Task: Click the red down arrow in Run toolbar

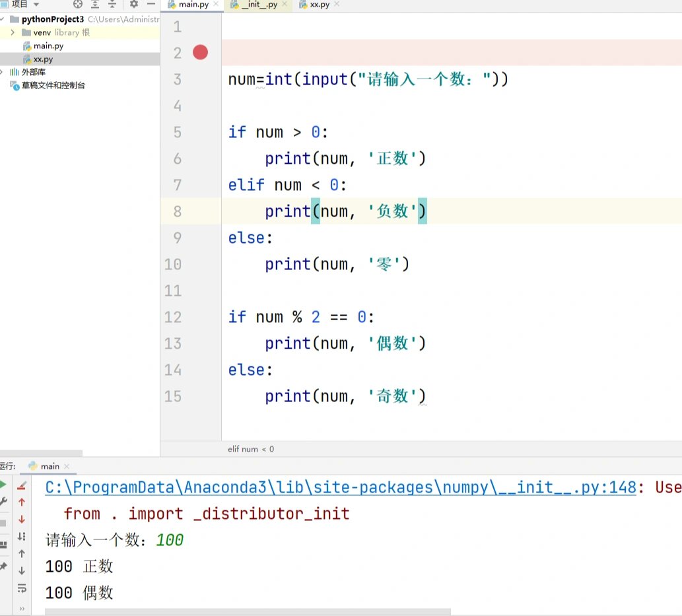Action: (22, 519)
